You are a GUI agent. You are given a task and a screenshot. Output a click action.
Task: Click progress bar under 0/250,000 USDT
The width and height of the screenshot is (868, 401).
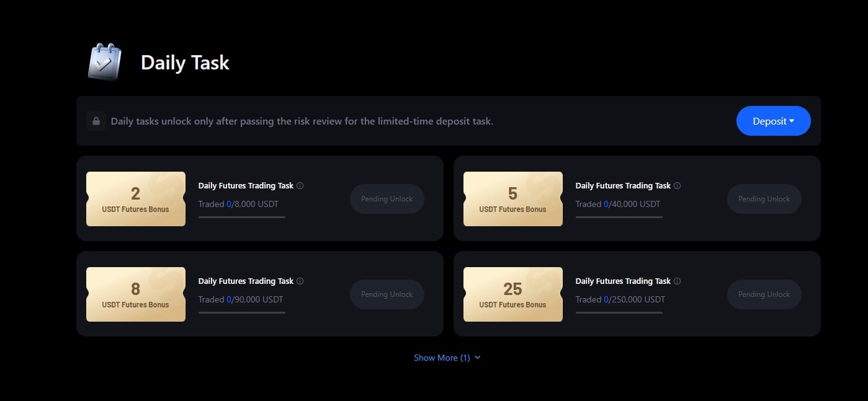[x=619, y=312]
